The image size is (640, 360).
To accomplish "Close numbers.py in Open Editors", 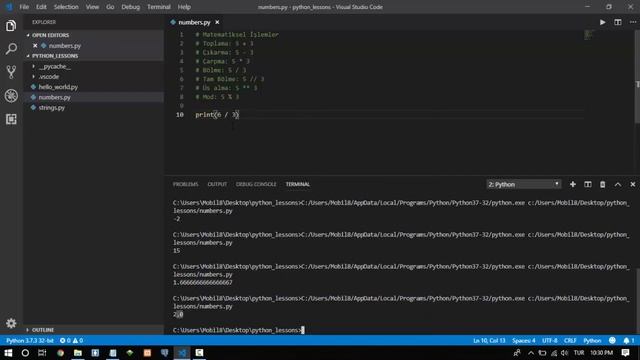I will click(x=35, y=46).
